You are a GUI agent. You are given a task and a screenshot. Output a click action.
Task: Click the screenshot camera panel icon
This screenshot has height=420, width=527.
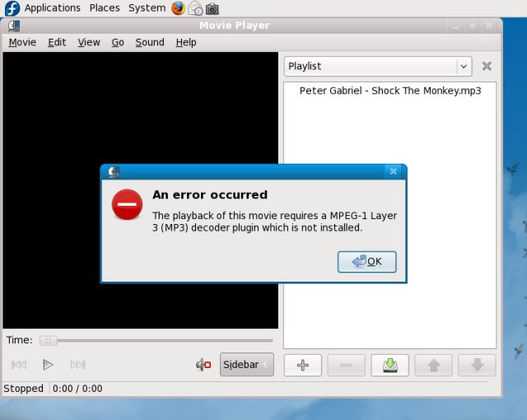(212, 9)
